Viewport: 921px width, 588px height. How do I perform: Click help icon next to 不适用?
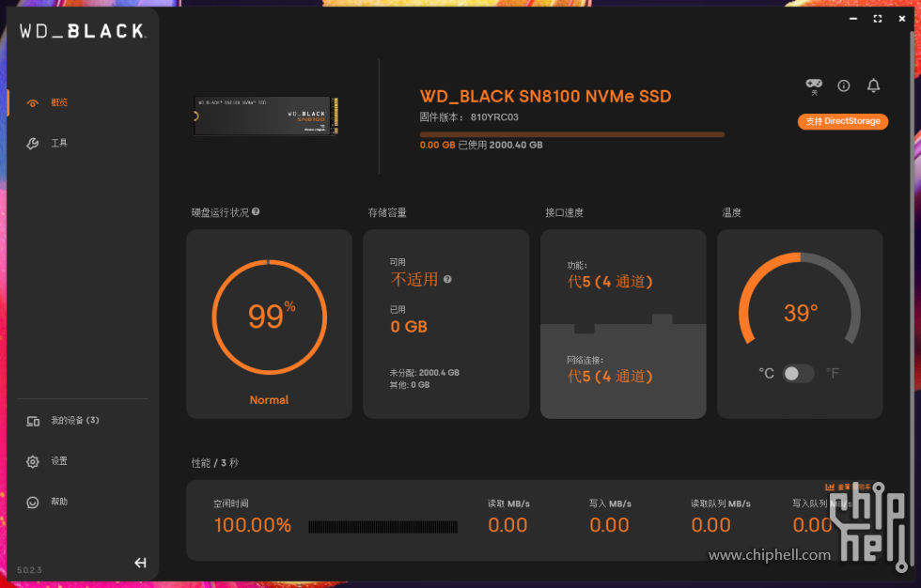pyautogui.click(x=447, y=279)
